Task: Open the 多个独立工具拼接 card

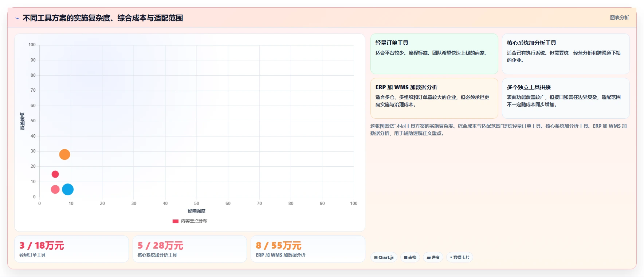Action: [566, 98]
